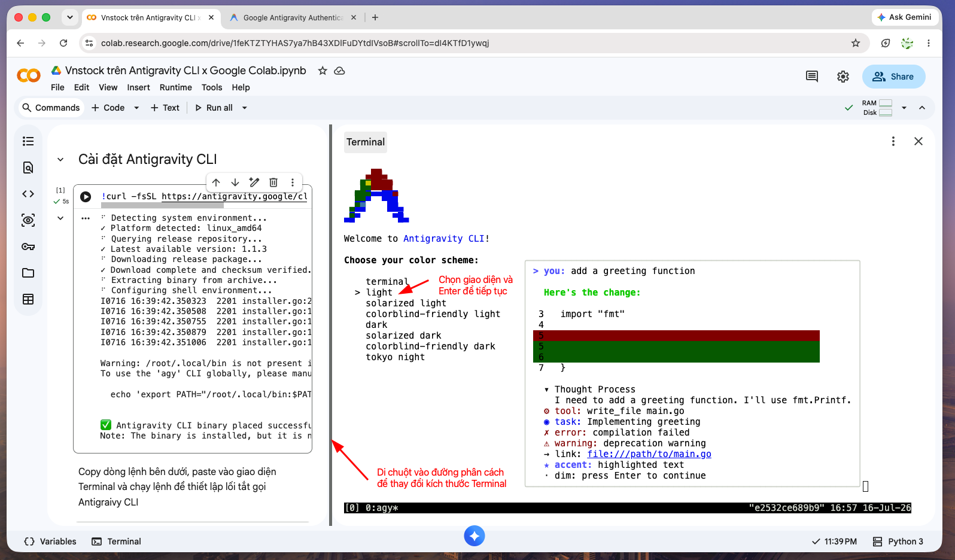This screenshot has width=955, height=560.
Task: Click the Gemini sparkle floating button
Action: click(475, 535)
